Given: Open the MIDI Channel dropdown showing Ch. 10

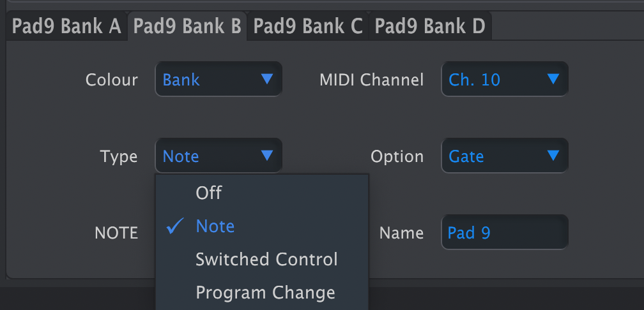Looking at the screenshot, I should [505, 79].
